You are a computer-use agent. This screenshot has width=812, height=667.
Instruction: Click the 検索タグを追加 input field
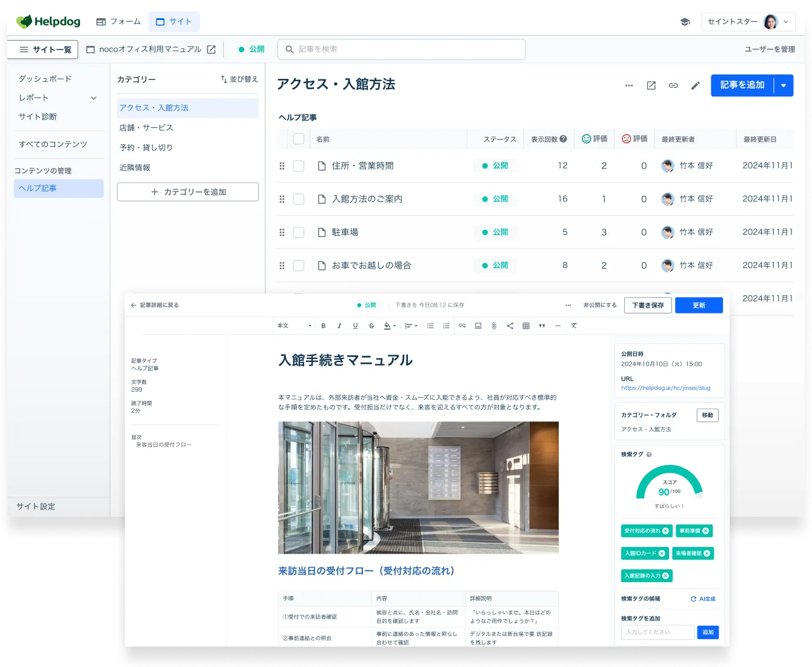coord(657,632)
